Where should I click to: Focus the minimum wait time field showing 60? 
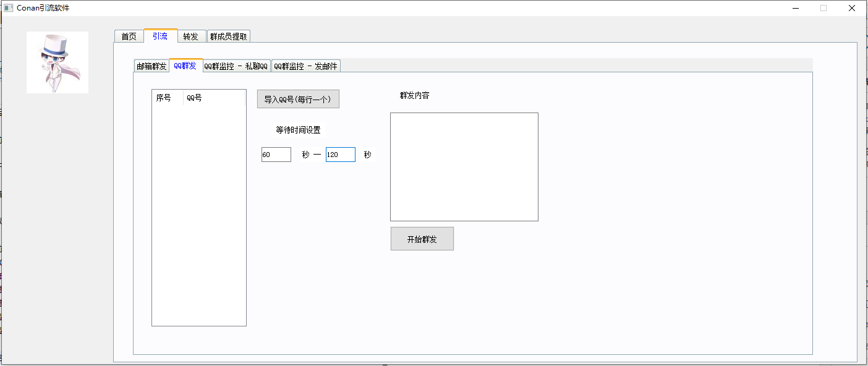[x=276, y=155]
